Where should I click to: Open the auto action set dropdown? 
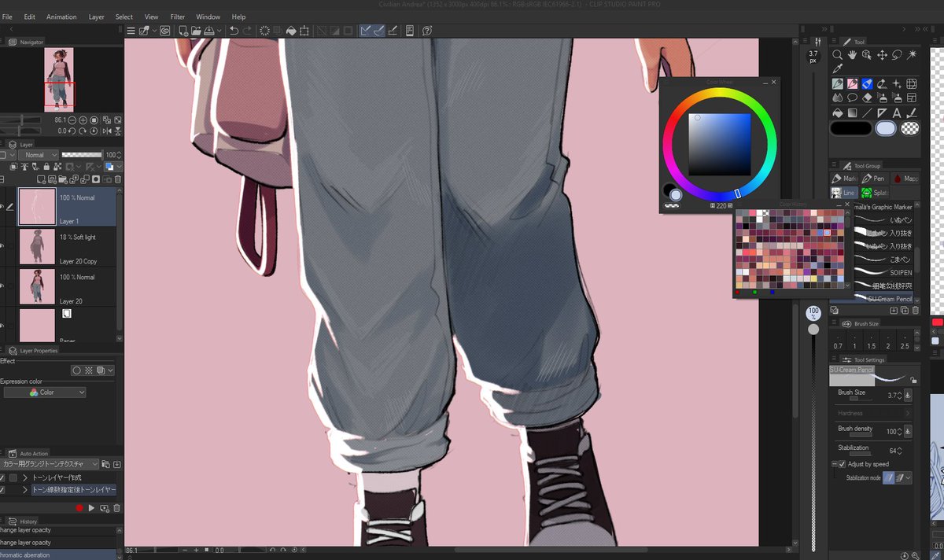click(x=50, y=464)
